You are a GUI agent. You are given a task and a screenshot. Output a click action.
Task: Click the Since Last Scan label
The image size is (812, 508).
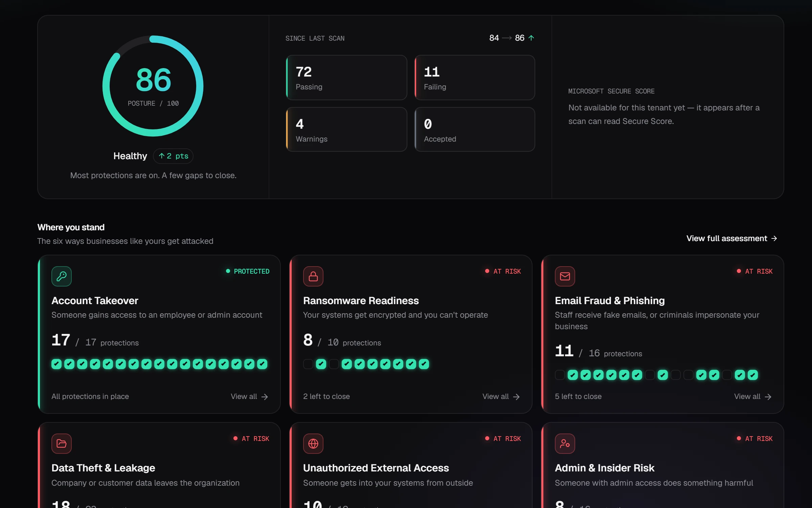(x=315, y=39)
